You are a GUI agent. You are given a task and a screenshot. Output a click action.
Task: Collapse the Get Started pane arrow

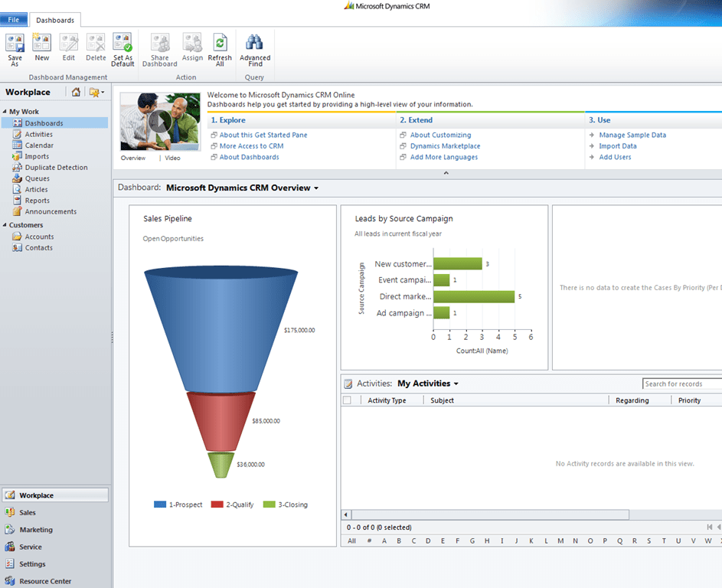click(446, 173)
